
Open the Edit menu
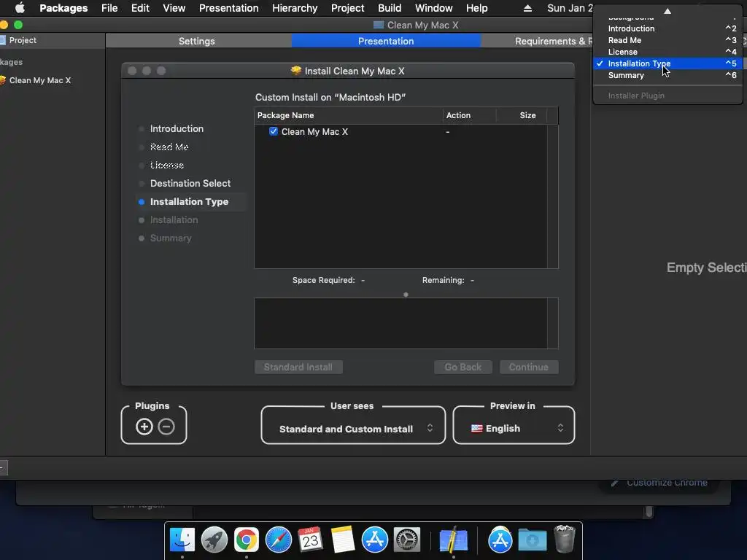point(140,8)
